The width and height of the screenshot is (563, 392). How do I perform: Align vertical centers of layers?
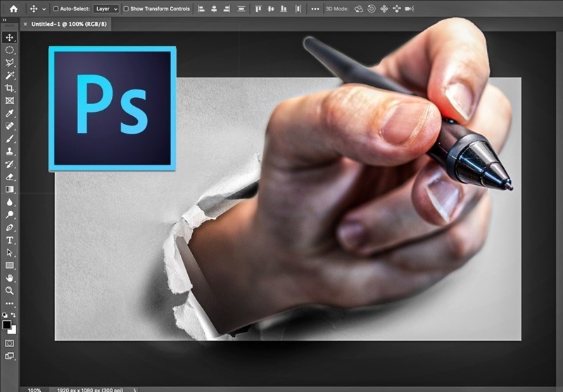(x=271, y=8)
